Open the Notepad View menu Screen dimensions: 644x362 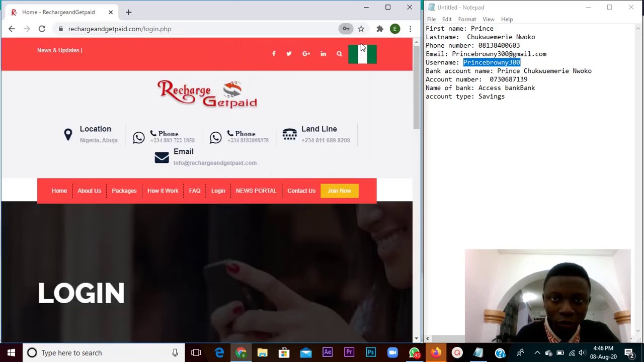488,19
